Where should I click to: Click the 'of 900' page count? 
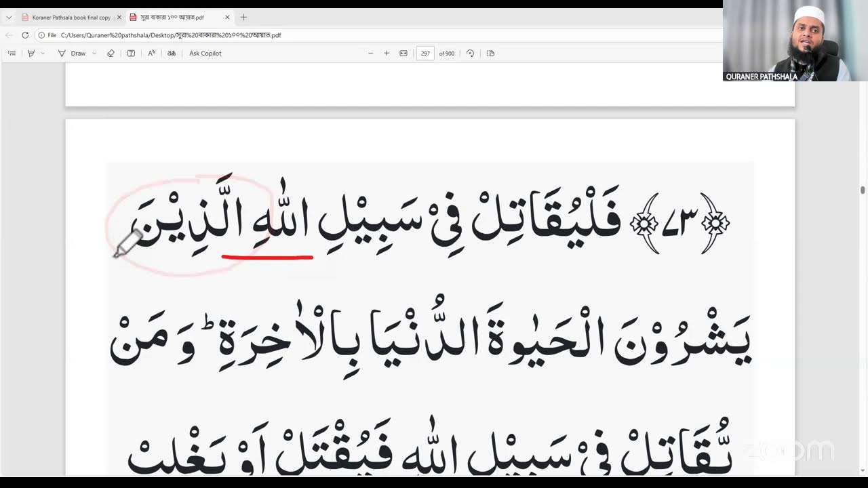(x=447, y=54)
